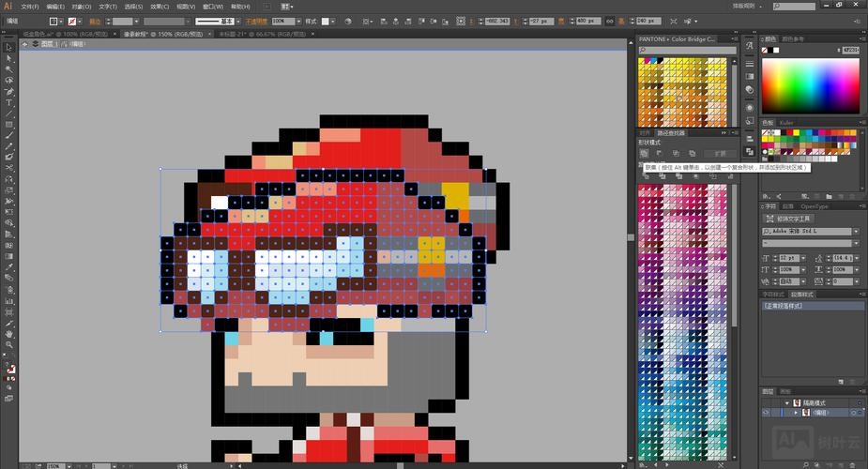Click the back arrow in the isolation bar
This screenshot has height=469, width=868.
26,43
